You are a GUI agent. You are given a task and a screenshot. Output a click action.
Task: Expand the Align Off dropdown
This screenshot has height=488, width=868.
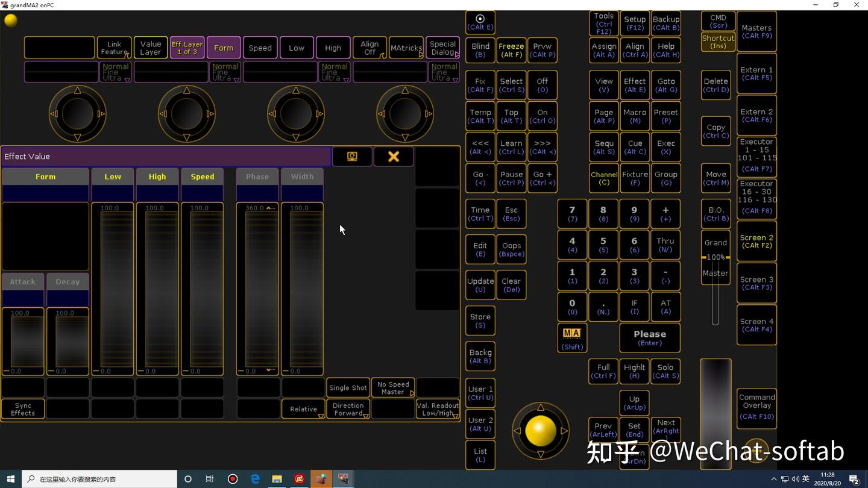pos(370,48)
